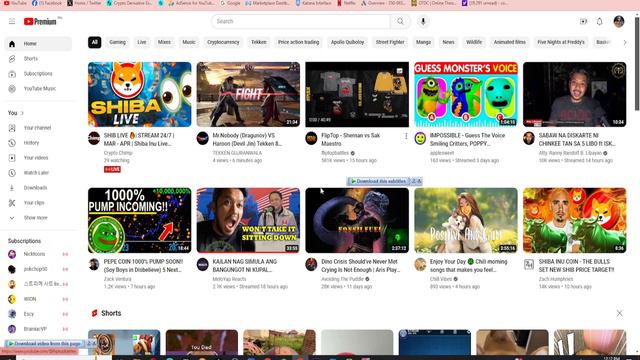The width and height of the screenshot is (640, 360).
Task: Open the Create video icon
Action: coord(584,21)
